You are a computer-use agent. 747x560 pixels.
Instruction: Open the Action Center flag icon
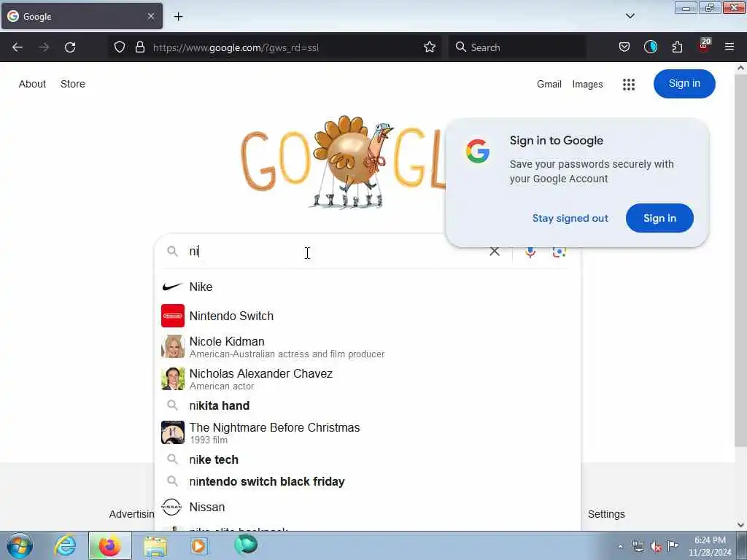pyautogui.click(x=673, y=545)
